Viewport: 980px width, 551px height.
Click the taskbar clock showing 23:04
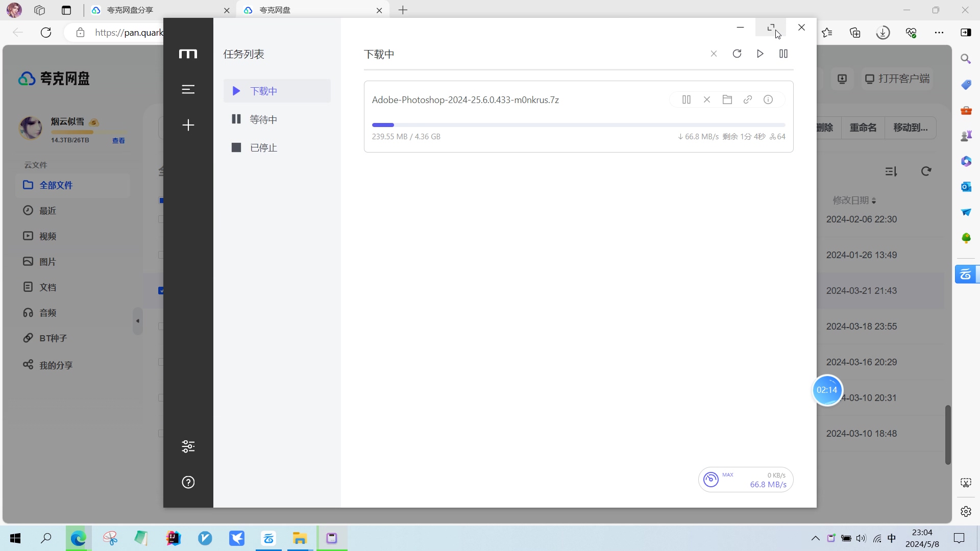click(922, 538)
